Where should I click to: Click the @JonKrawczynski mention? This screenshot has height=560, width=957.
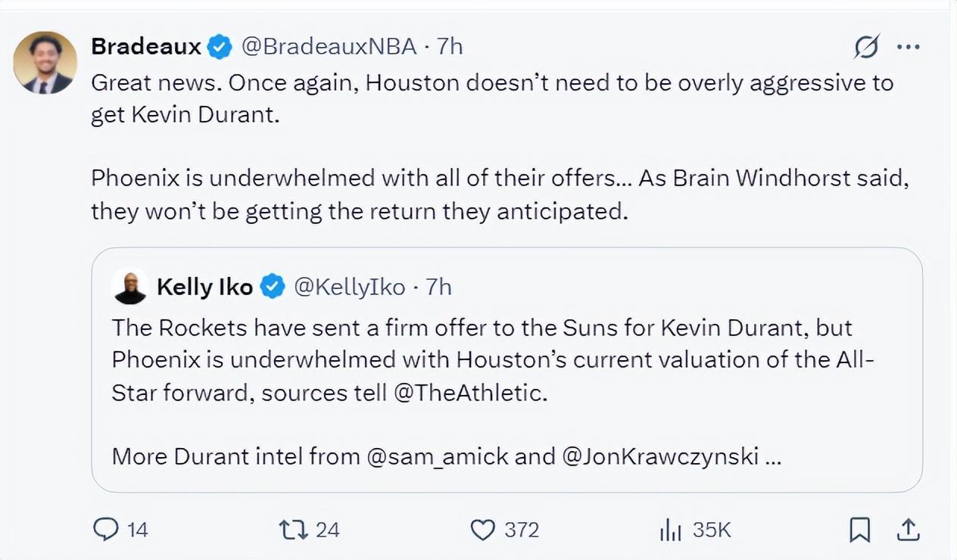660,456
